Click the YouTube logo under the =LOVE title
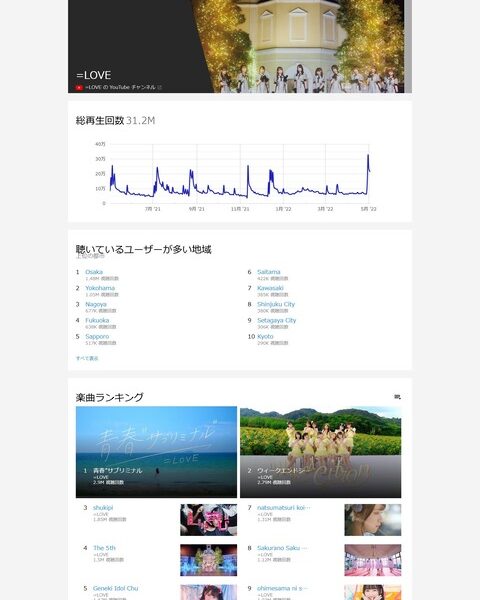 click(x=79, y=88)
